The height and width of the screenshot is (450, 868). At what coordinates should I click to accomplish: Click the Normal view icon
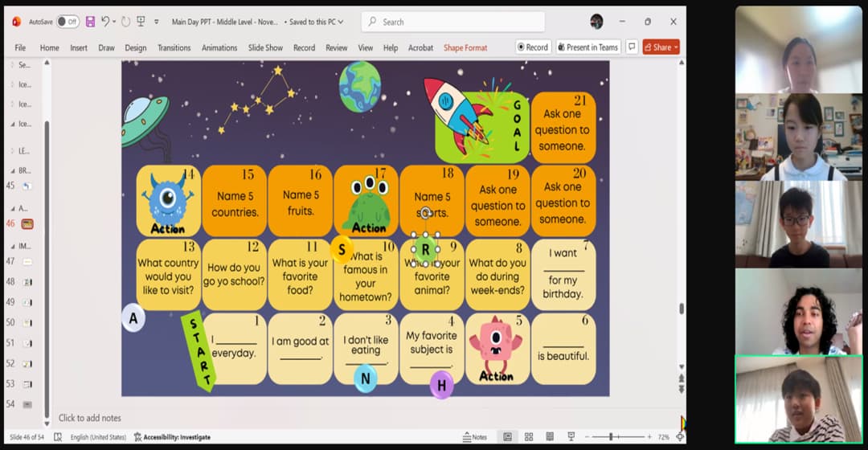pyautogui.click(x=507, y=437)
